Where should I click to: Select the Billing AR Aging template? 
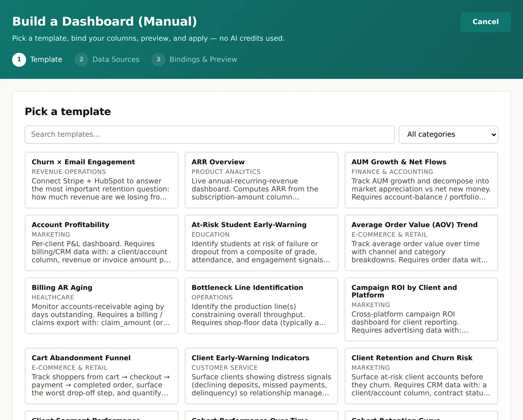(102, 305)
